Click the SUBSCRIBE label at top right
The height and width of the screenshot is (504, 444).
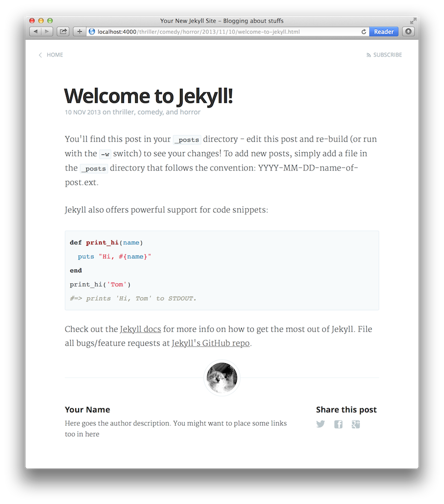coord(387,54)
